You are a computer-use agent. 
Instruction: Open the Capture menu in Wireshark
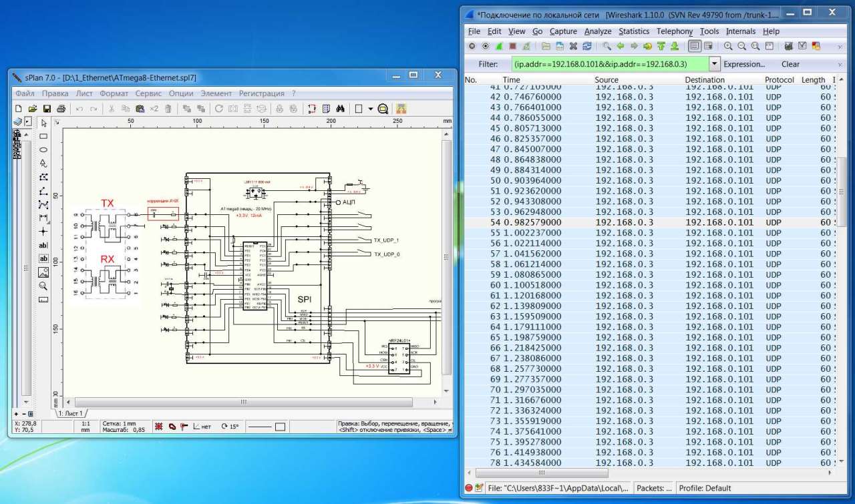point(563,31)
